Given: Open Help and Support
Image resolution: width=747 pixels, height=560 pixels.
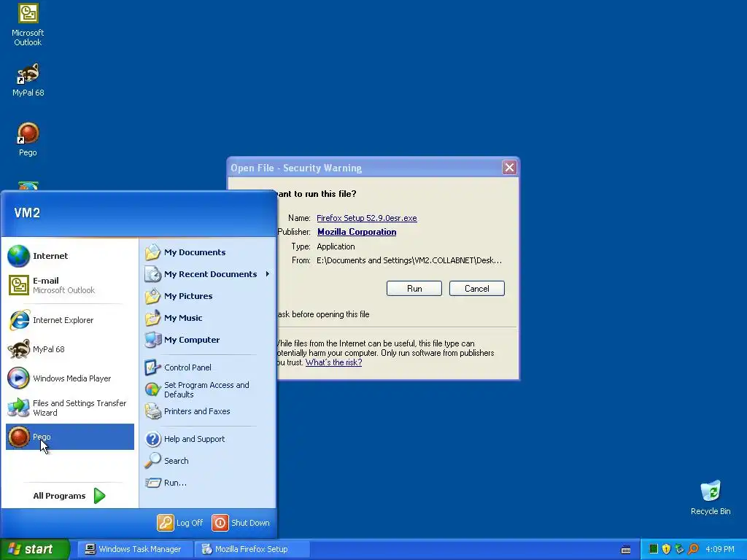Looking at the screenshot, I should [x=207, y=439].
